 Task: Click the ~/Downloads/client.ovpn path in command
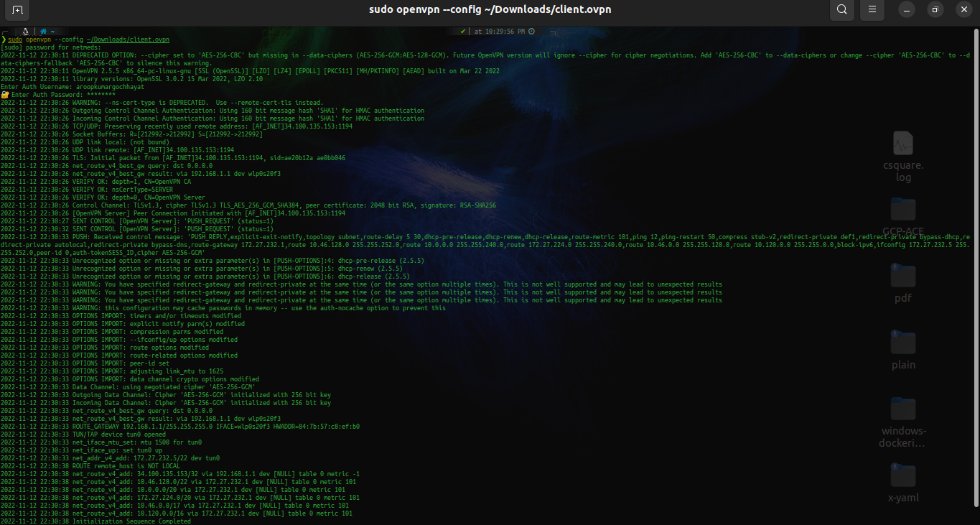128,40
